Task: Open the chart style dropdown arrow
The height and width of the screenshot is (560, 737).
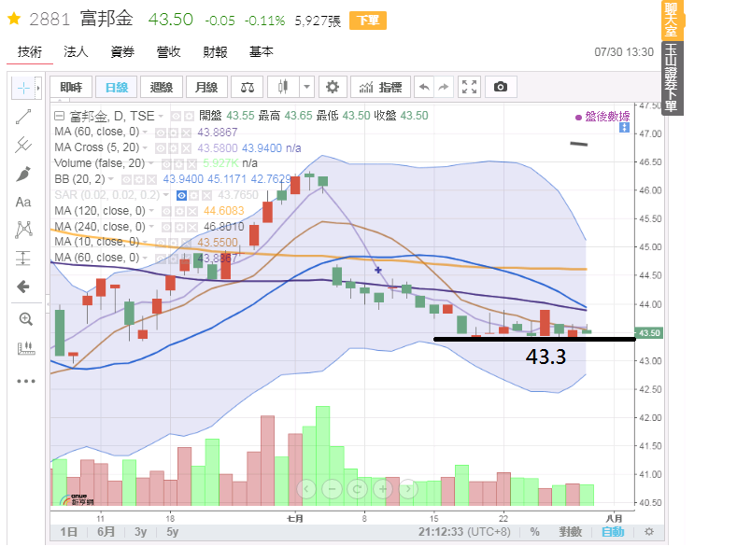Action: (x=306, y=87)
